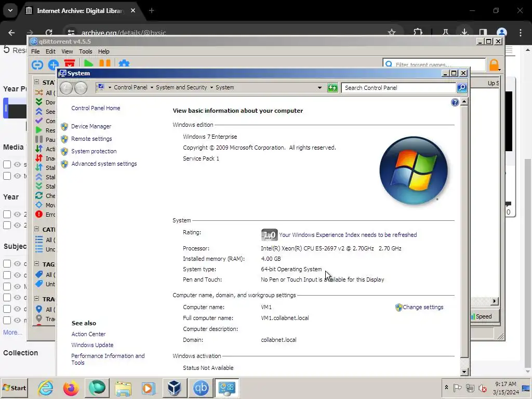Toggle eye icon of first Year row
Screen dimensions: 532x399
tap(17, 215)
